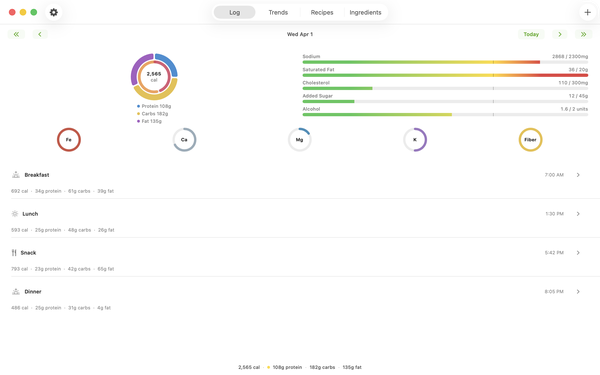
Task: Click the Fiber ring
Action: point(530,140)
